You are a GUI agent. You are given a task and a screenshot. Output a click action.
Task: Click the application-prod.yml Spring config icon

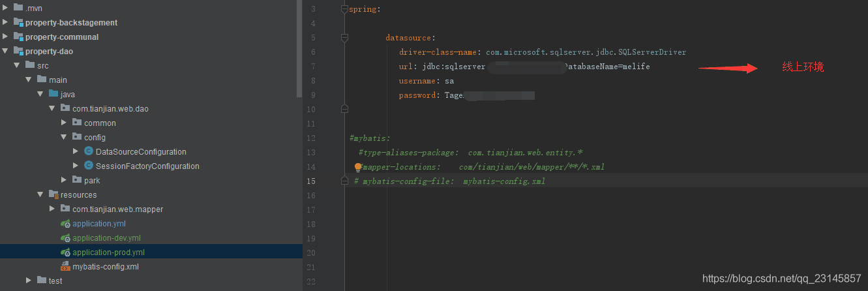[65, 253]
